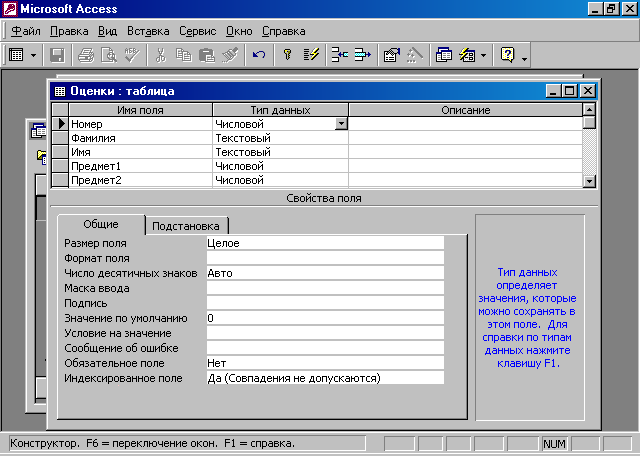Click the Format Painter brush icon

point(230,55)
